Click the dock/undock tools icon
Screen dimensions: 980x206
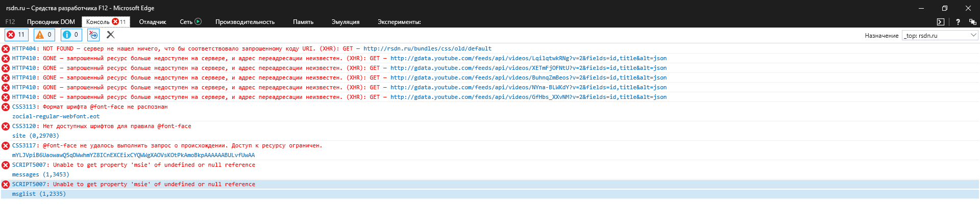point(972,22)
